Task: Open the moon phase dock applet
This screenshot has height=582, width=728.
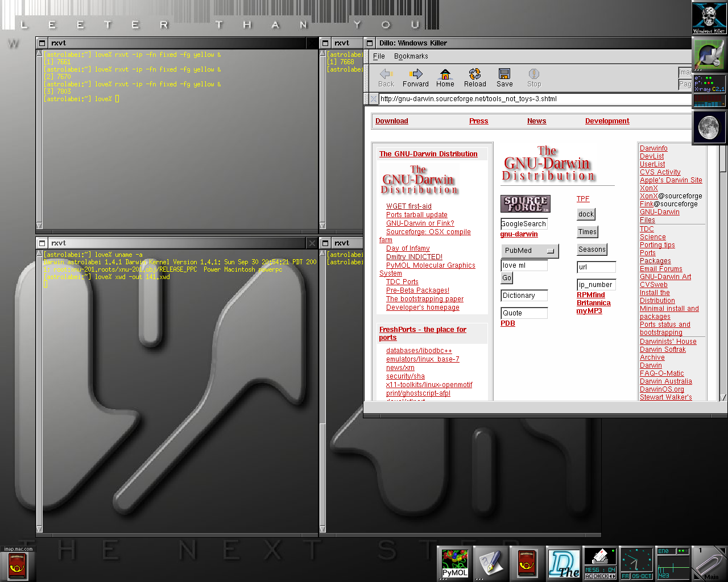Action: click(x=709, y=127)
